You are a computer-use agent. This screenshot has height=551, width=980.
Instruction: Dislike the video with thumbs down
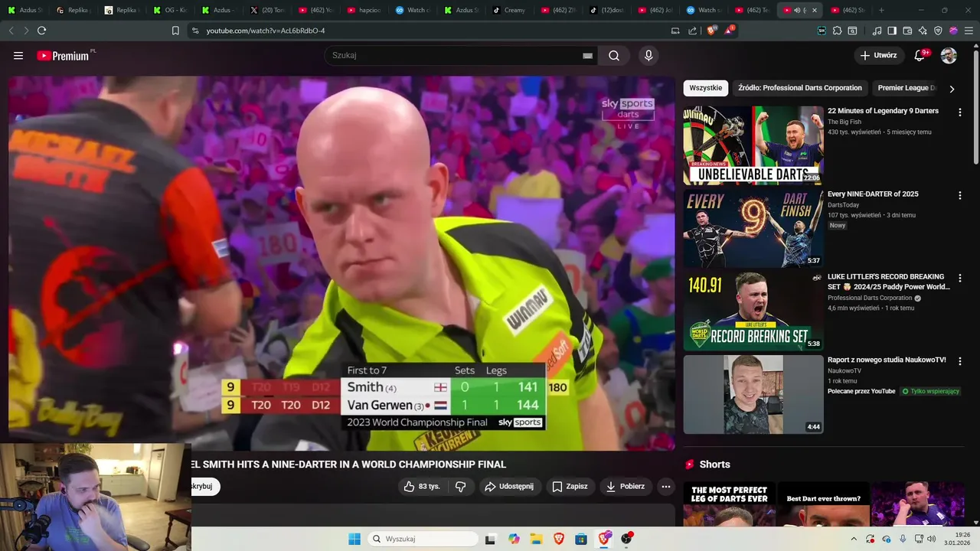tap(461, 487)
